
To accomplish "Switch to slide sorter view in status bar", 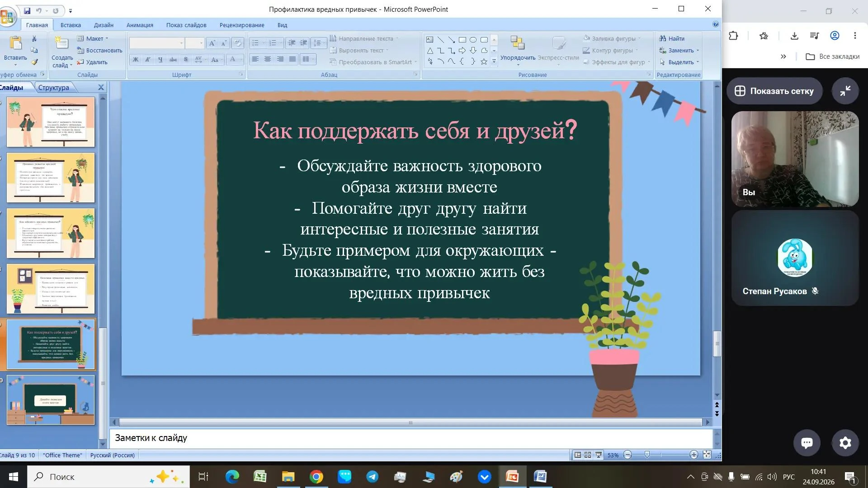I will (x=588, y=455).
